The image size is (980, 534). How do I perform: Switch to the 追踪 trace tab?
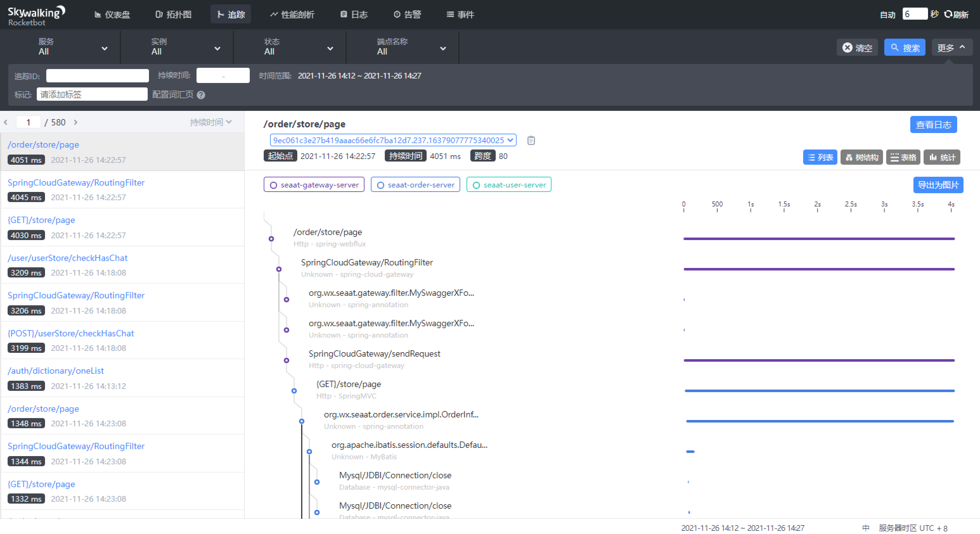pos(231,15)
